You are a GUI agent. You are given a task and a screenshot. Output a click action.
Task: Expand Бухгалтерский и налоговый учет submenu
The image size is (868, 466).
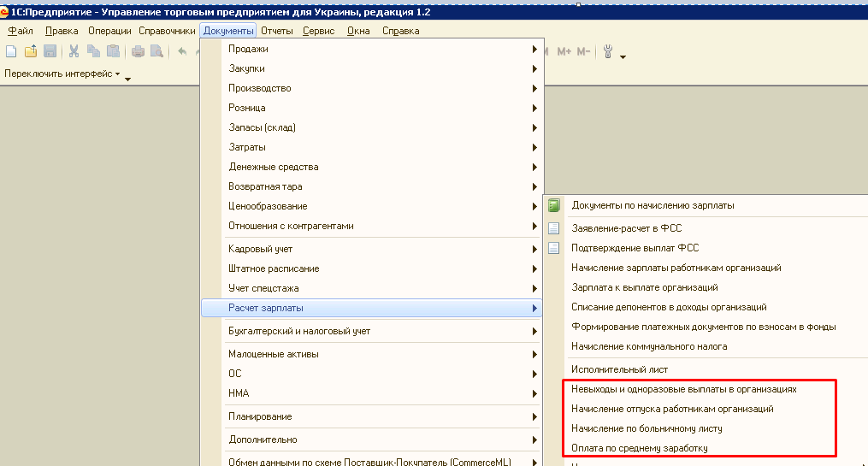click(372, 332)
